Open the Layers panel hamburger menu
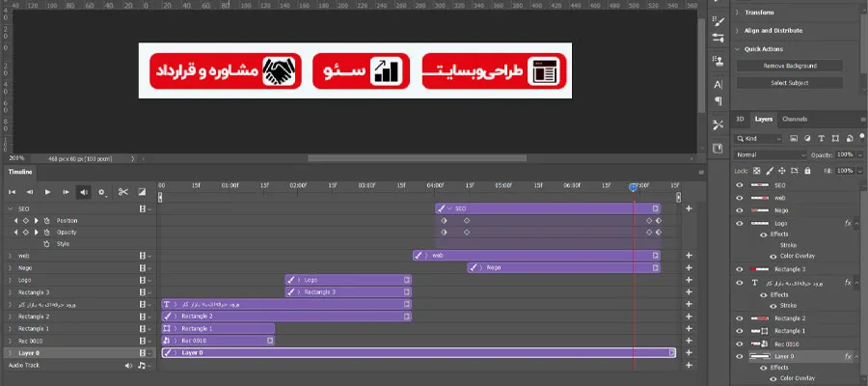 coord(863,120)
